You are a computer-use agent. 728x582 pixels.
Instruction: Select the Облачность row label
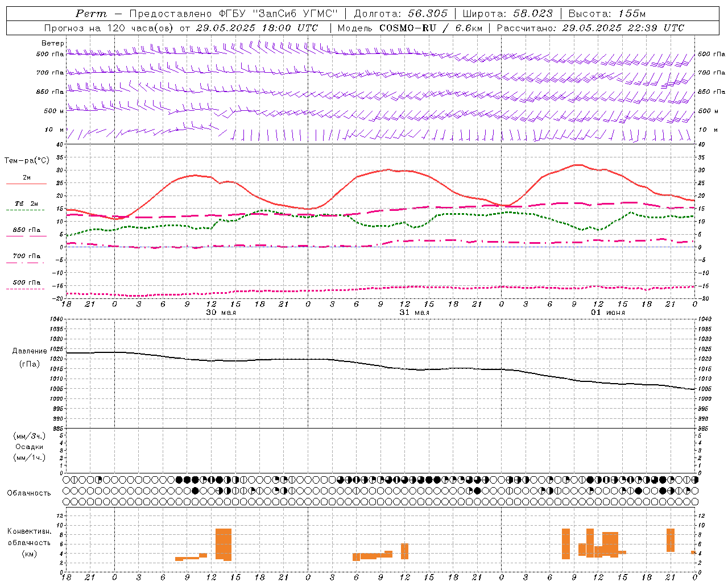29,493
